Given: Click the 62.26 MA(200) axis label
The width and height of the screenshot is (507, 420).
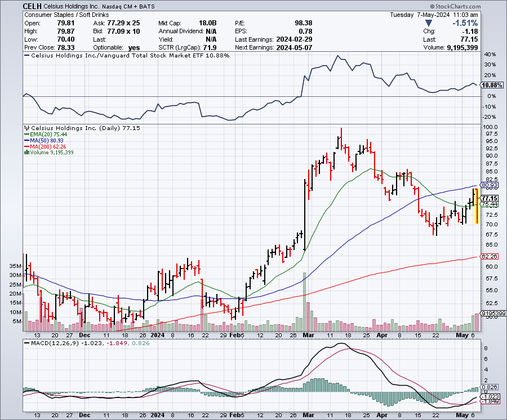Looking at the screenshot, I should [489, 256].
